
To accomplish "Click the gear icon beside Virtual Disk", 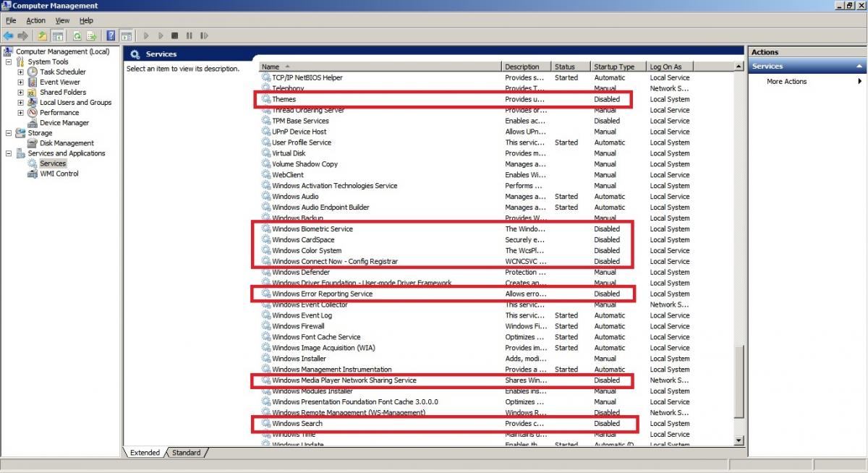I will point(266,153).
